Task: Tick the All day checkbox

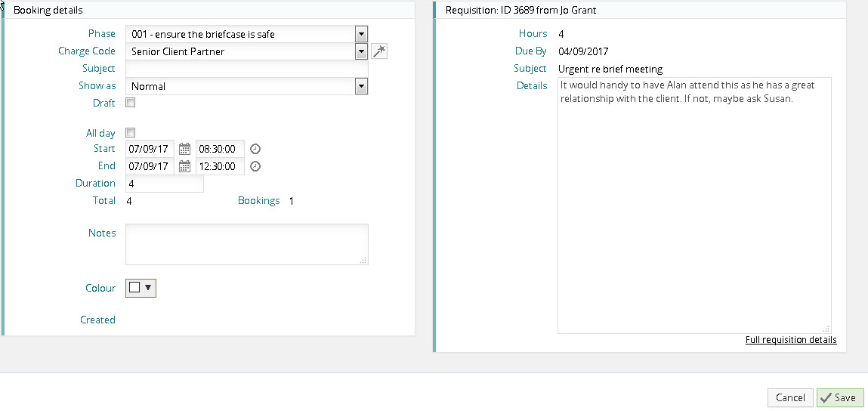Action: pos(131,133)
